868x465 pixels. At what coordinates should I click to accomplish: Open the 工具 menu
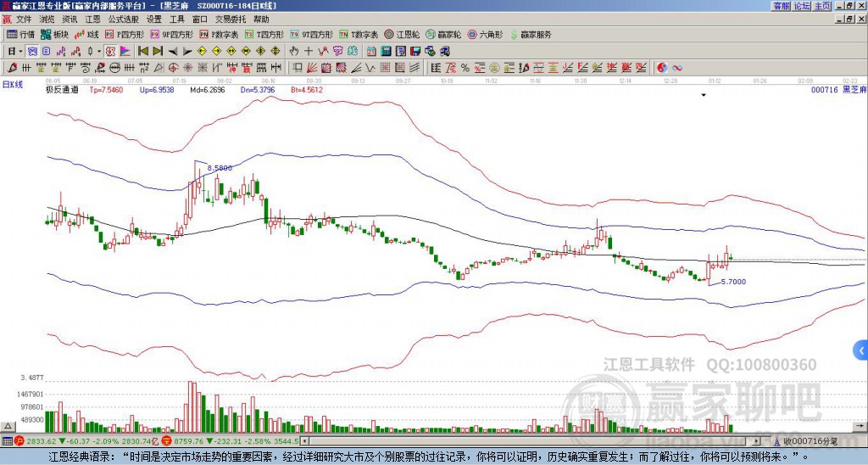[x=177, y=20]
